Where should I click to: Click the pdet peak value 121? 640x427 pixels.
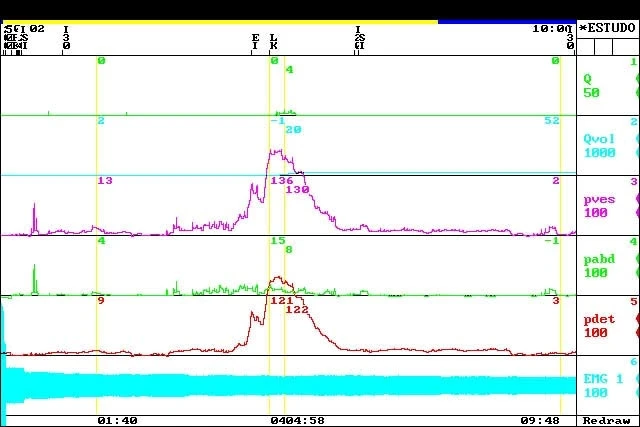coord(280,301)
